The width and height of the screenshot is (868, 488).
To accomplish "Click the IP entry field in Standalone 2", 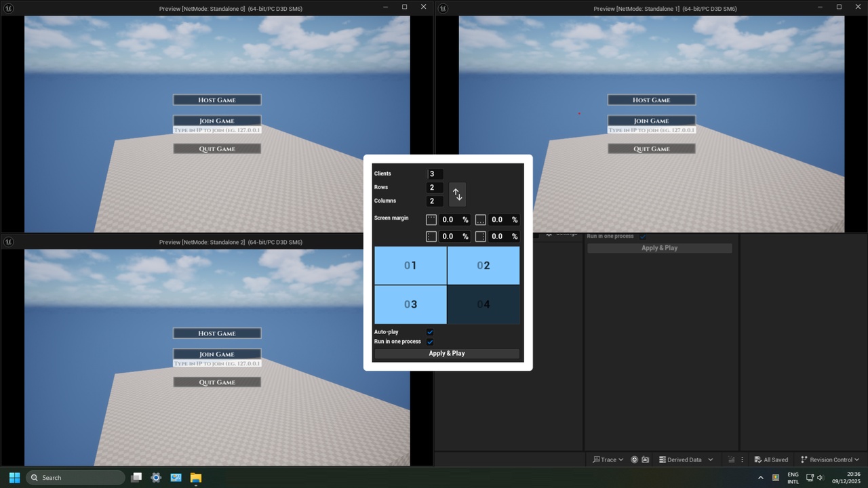I will tap(217, 363).
